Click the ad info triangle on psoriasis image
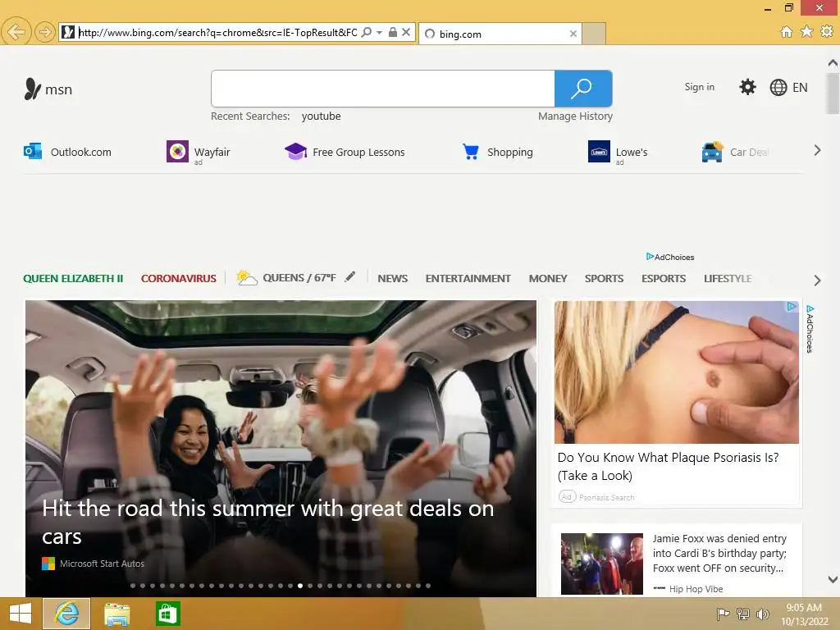The width and height of the screenshot is (840, 630). pyautogui.click(x=792, y=307)
